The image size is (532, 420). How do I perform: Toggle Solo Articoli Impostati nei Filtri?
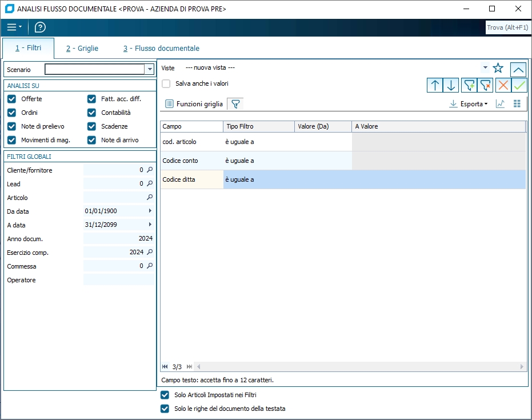pos(165,395)
